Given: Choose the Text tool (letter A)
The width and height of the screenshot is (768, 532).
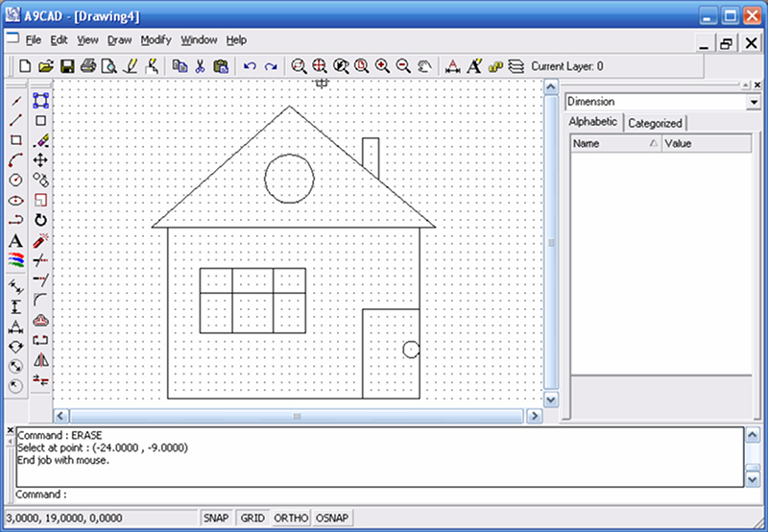Looking at the screenshot, I should (15, 240).
